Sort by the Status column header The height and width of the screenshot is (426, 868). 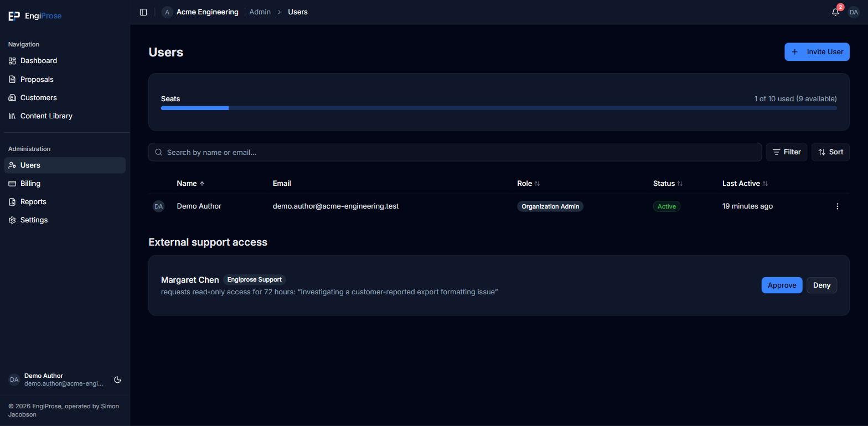tap(668, 184)
